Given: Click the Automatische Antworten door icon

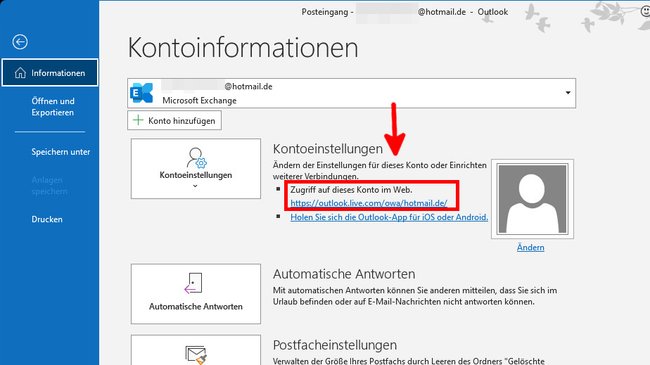Looking at the screenshot, I should (194, 283).
